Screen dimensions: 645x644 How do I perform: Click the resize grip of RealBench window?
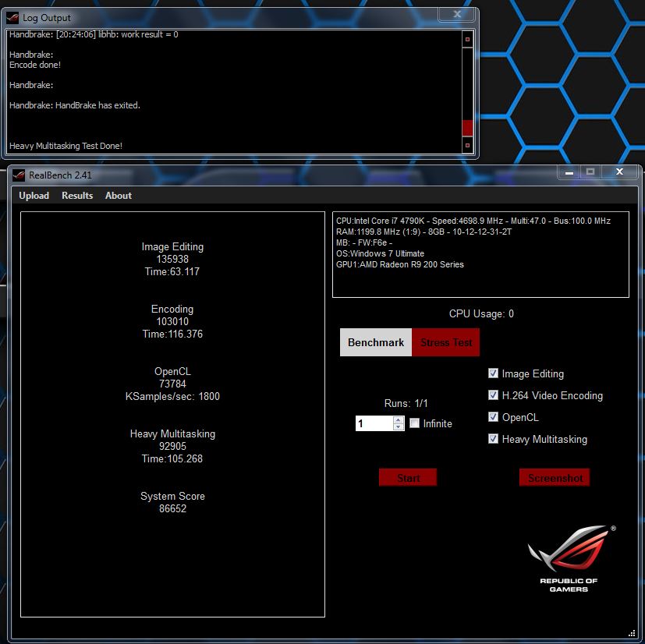tap(633, 633)
